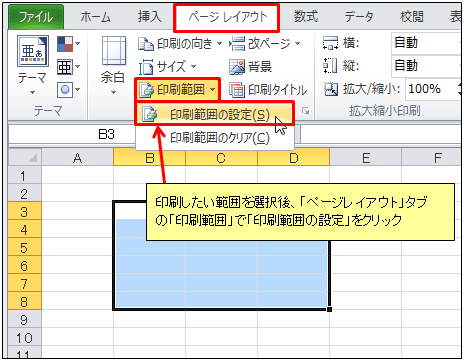Select column B header
464x361 pixels.
click(x=149, y=157)
